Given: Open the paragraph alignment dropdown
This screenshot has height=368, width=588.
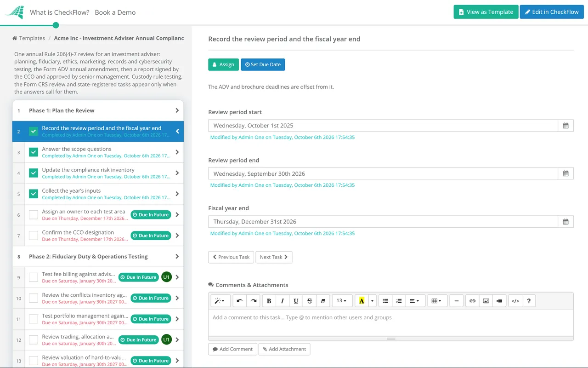Looking at the screenshot, I should (414, 301).
